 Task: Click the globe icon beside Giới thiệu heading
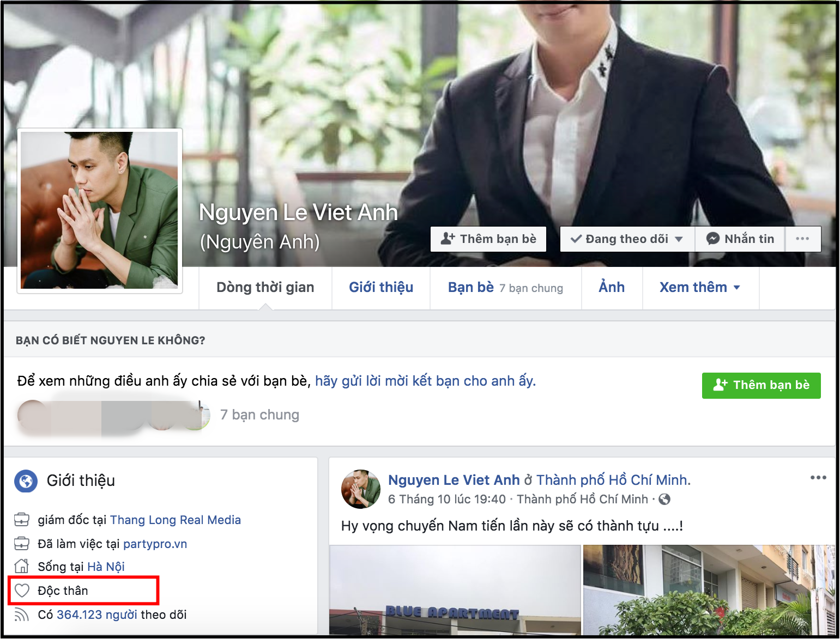click(x=26, y=481)
